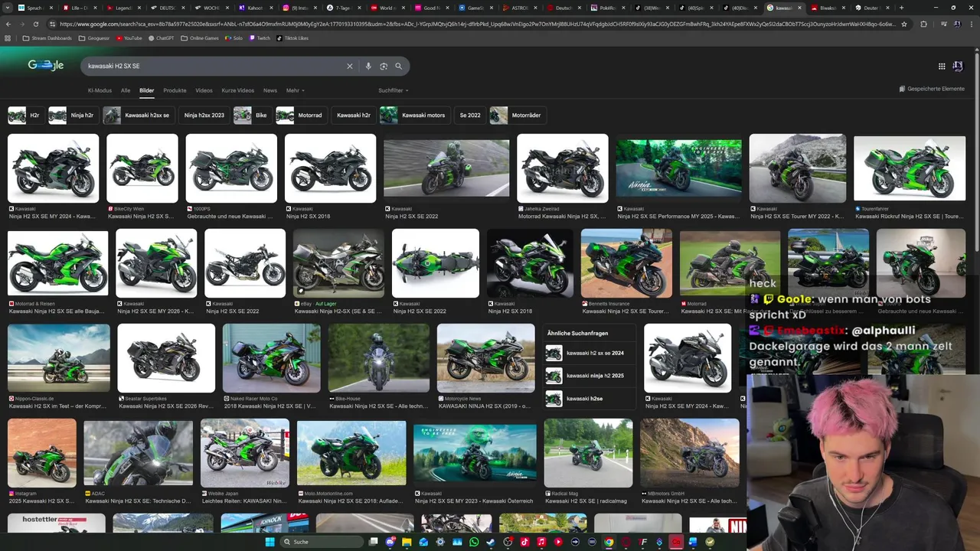Open the Online Games bookmark folder
This screenshot has height=551, width=980.
pos(200,37)
